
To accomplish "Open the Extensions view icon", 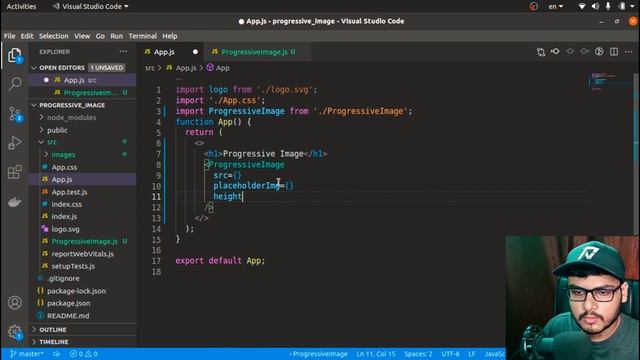I will [x=15, y=171].
